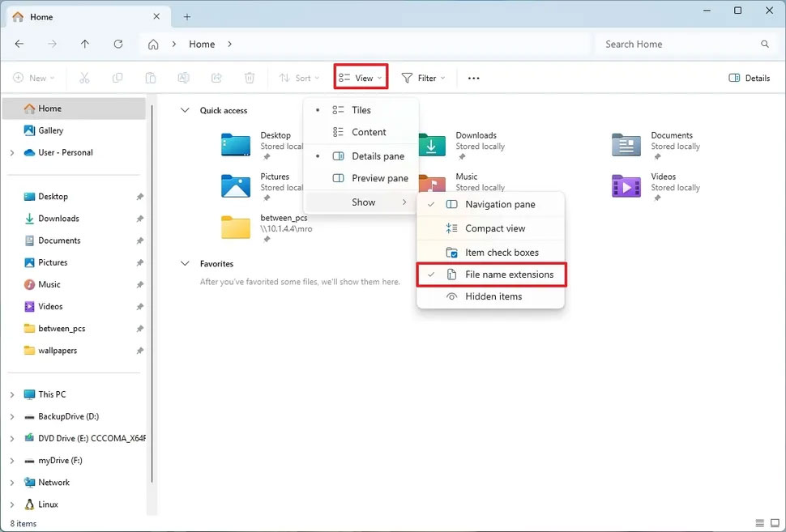Open the See more ellipsis menu
This screenshot has width=786, height=532.
473,77
